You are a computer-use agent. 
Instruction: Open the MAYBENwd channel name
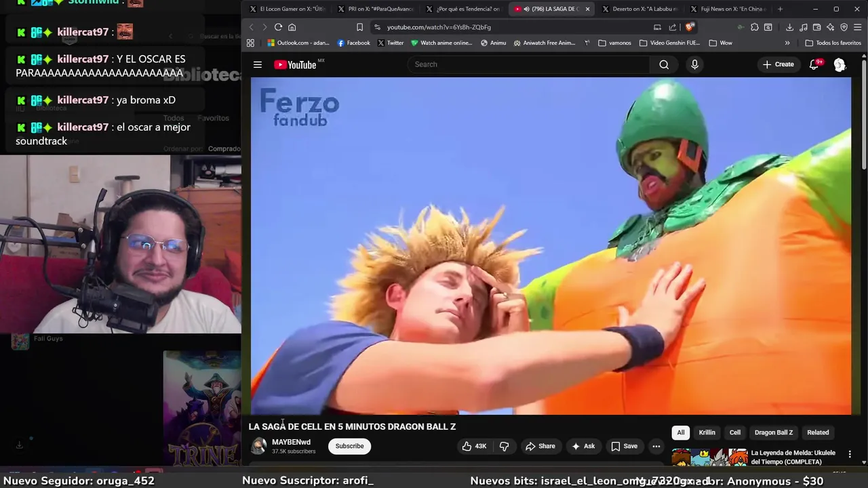click(x=291, y=442)
